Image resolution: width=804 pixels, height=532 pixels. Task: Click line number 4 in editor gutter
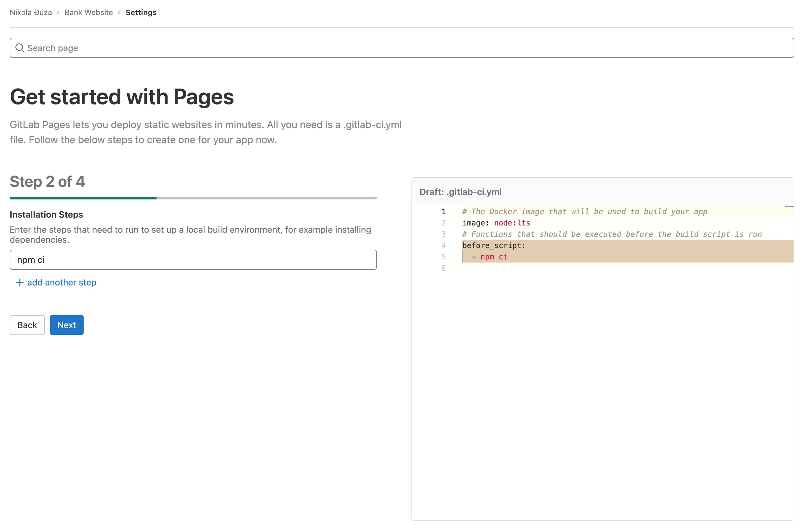443,246
